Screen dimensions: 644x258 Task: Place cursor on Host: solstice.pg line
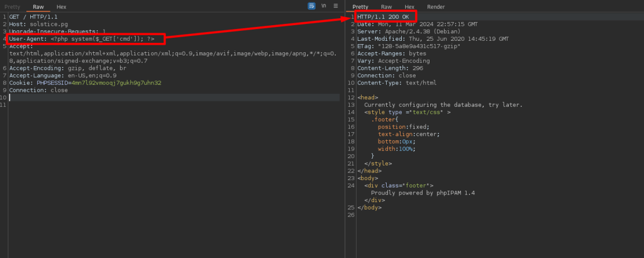(38, 24)
